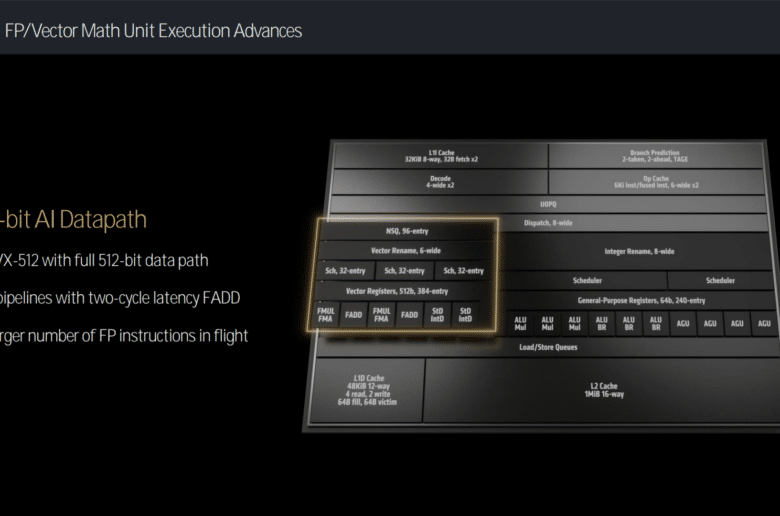
Task: Click the "General-Purpose Registers, 64b, 240-entry" block
Action: click(x=641, y=301)
